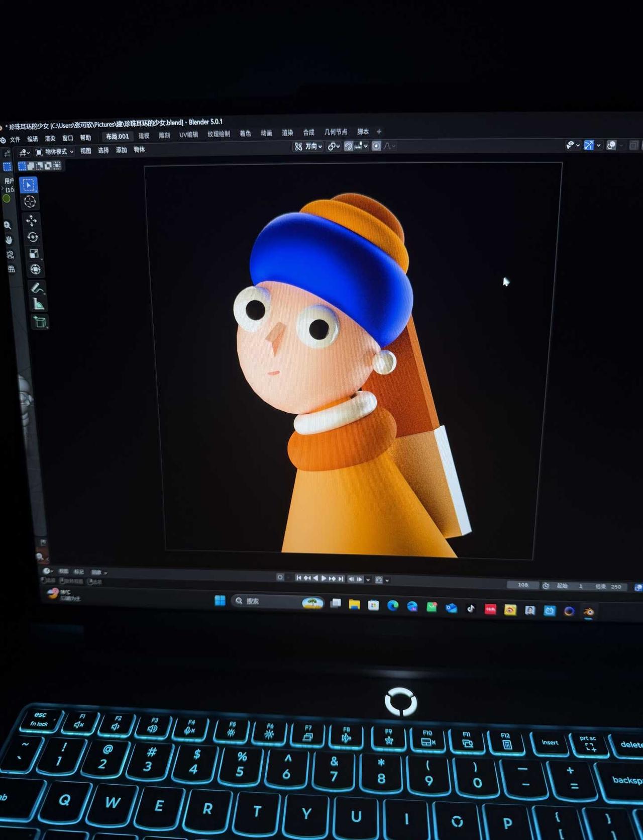The image size is (643, 840).
Task: Switch to the Geometry Nodes tab (几何节点)
Action: [336, 132]
